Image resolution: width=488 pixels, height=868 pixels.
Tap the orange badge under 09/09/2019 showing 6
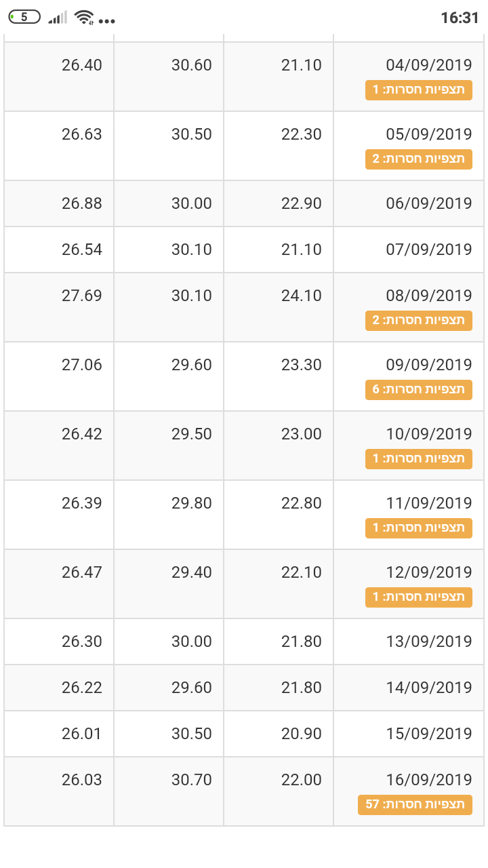[418, 390]
